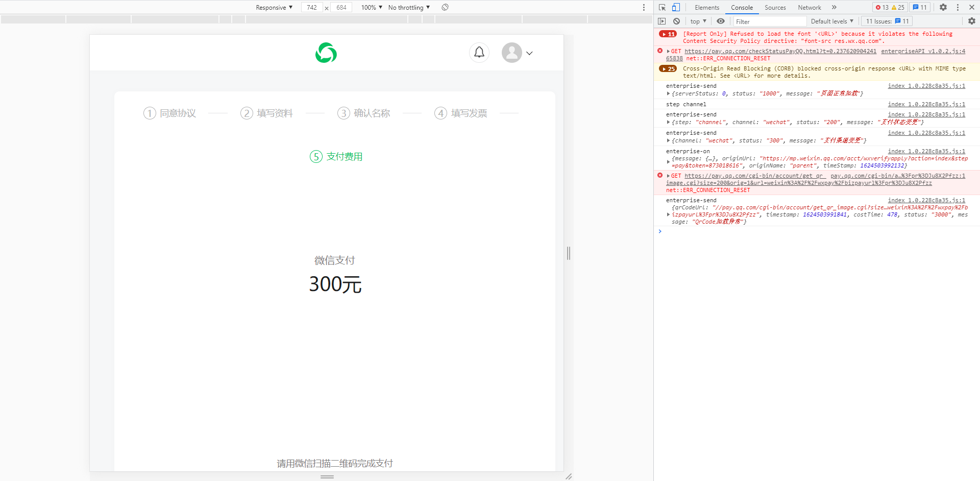Open the device toolbar more options menu
The image size is (980, 481).
click(644, 7)
